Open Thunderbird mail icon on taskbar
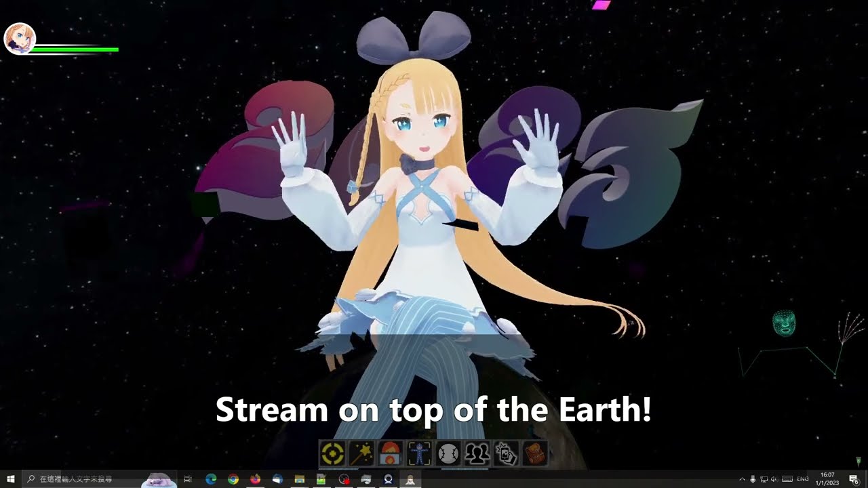The width and height of the screenshot is (868, 488). [x=277, y=479]
